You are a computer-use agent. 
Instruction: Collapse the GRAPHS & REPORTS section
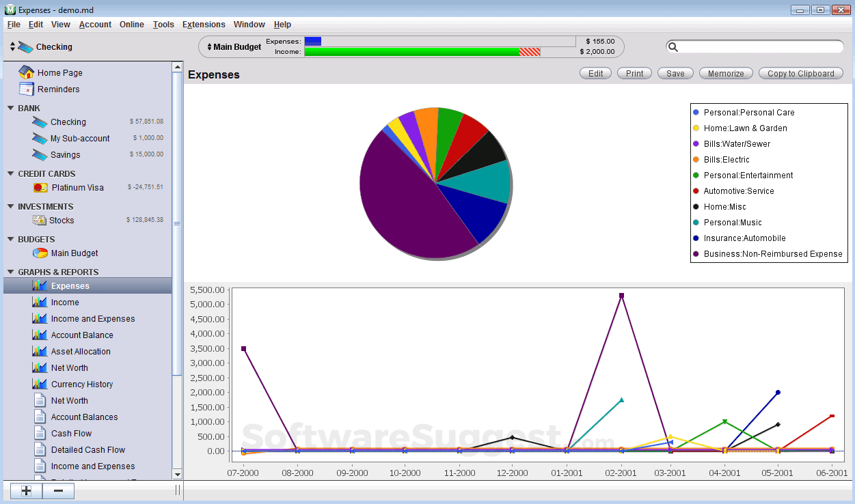[10, 272]
